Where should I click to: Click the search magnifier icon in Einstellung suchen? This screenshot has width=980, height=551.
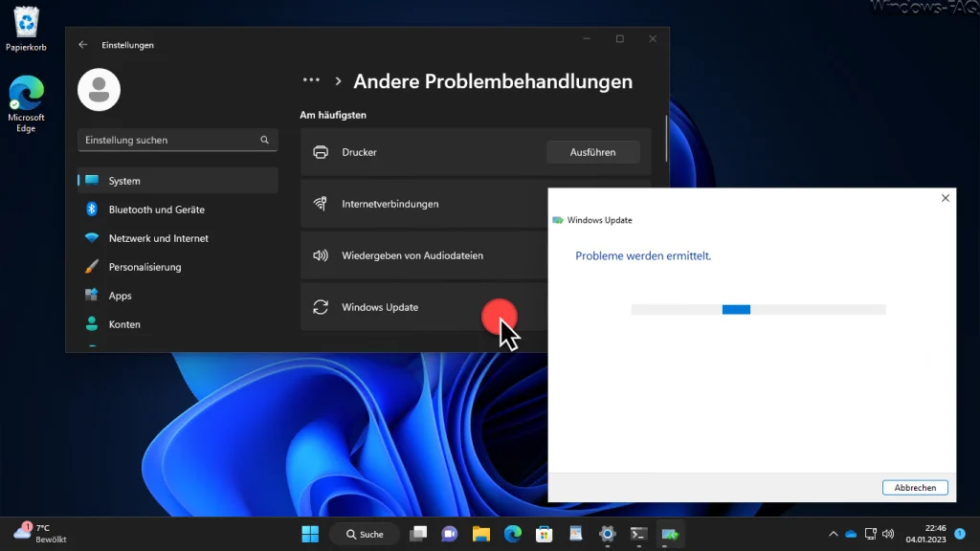pos(264,140)
